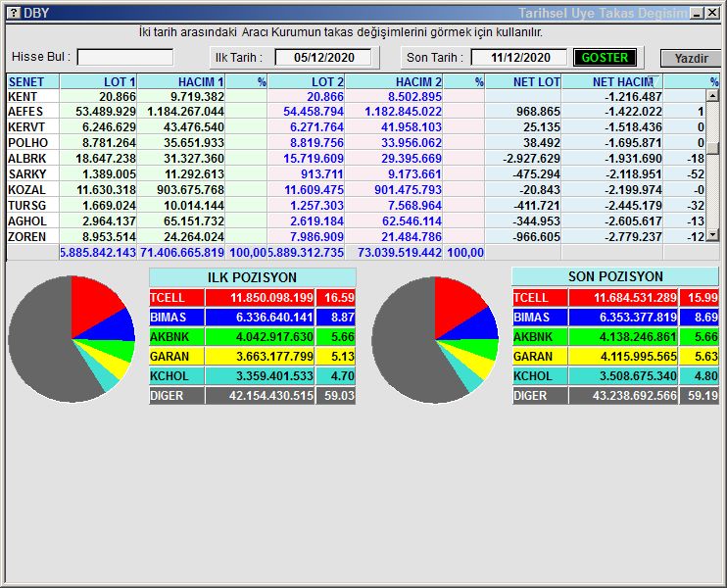Click the table scrollbar up arrow

click(x=712, y=95)
